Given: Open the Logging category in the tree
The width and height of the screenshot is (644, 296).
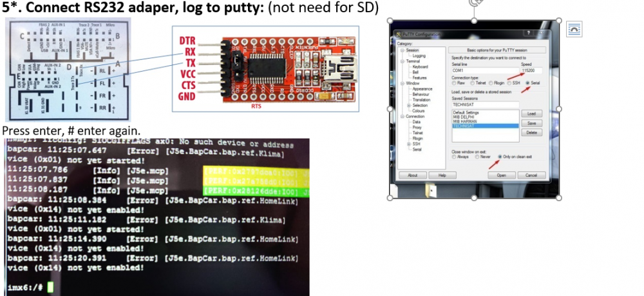Looking at the screenshot, I should click(419, 56).
